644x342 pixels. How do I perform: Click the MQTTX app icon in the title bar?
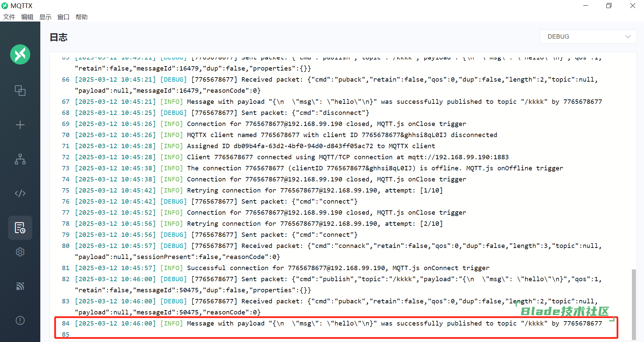(5, 6)
